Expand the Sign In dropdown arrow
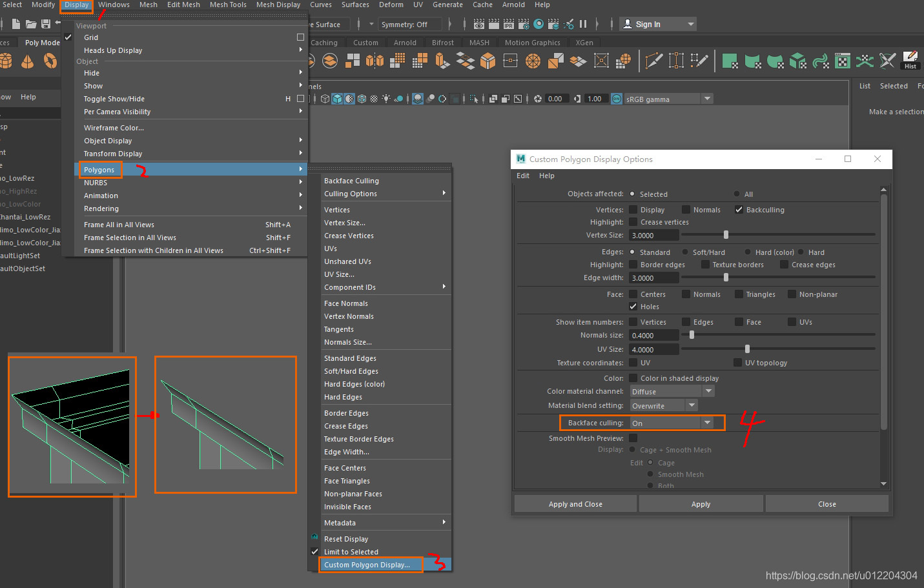Image resolution: width=924 pixels, height=588 pixels. (x=691, y=25)
